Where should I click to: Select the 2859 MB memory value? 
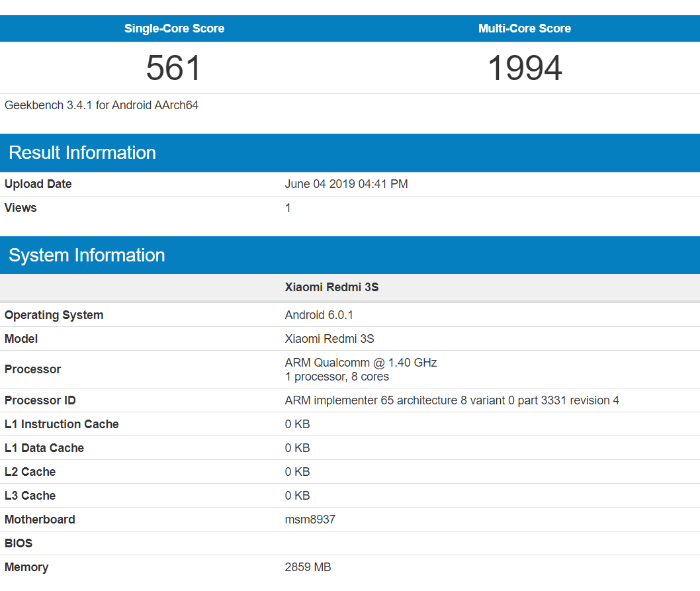(308, 567)
